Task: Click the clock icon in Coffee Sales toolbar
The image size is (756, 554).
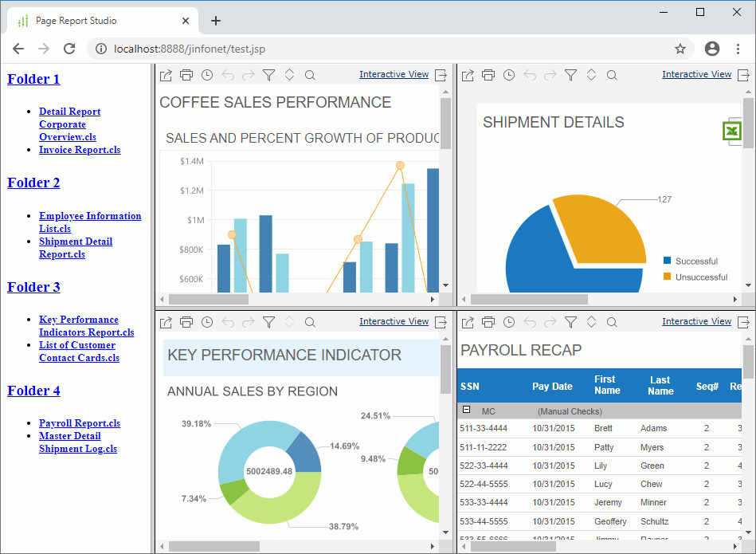Action: click(207, 75)
